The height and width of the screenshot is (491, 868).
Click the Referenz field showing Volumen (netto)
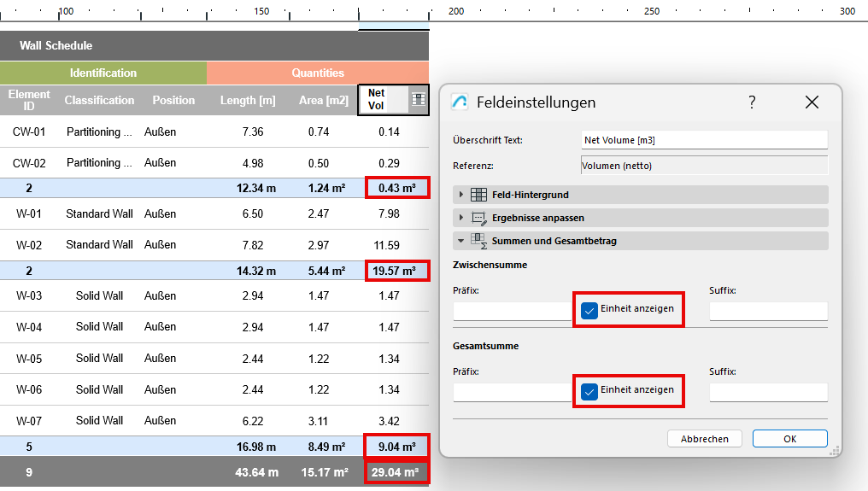click(704, 166)
